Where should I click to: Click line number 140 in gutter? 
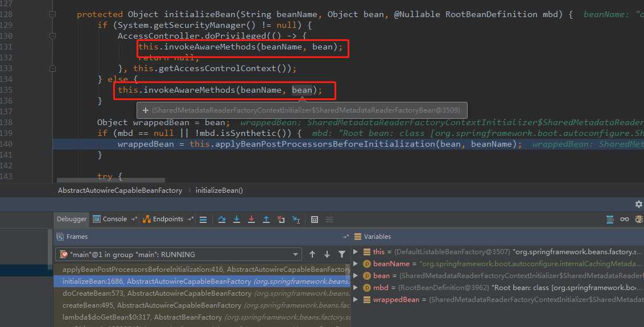(x=7, y=144)
